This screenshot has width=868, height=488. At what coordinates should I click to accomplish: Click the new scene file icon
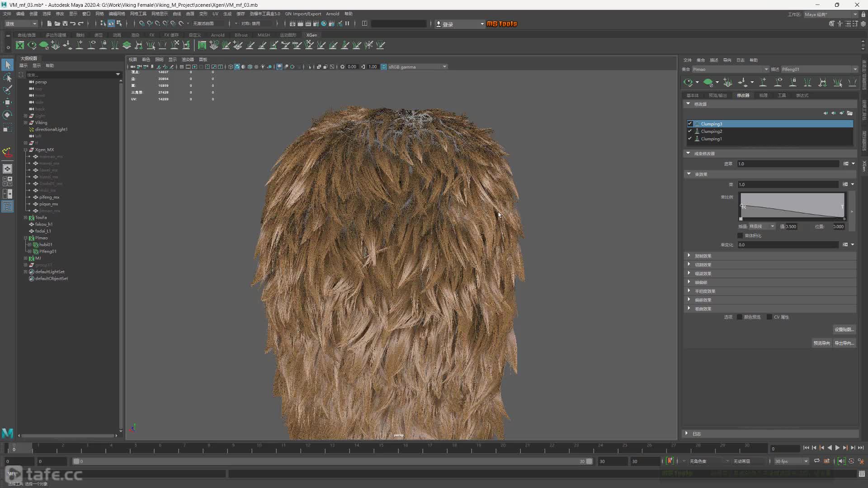49,23
